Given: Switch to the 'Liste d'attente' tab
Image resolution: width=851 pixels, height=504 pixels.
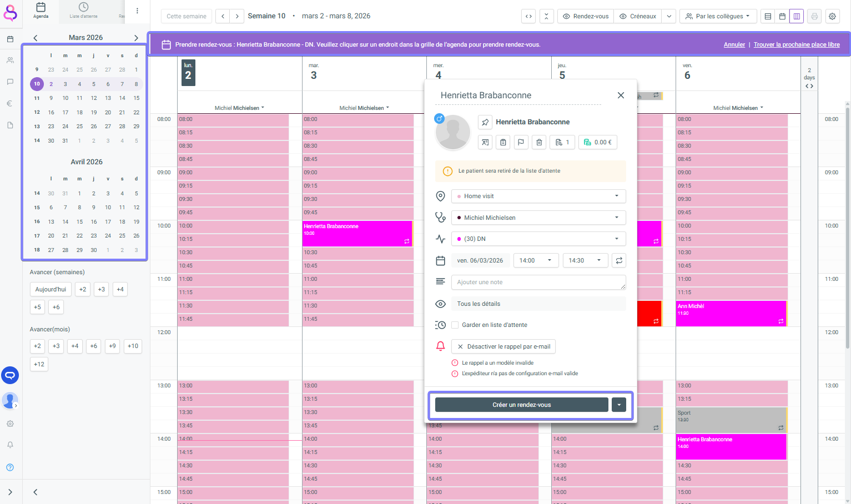Looking at the screenshot, I should (83, 10).
